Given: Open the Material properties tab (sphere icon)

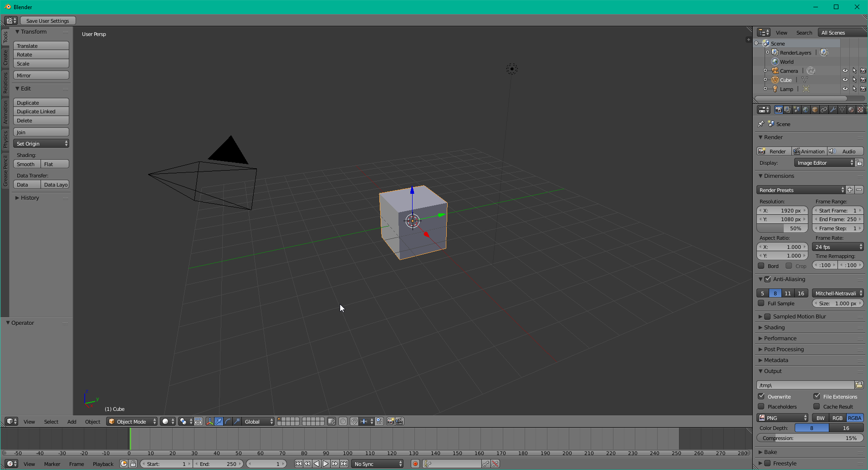Looking at the screenshot, I should coord(851,110).
